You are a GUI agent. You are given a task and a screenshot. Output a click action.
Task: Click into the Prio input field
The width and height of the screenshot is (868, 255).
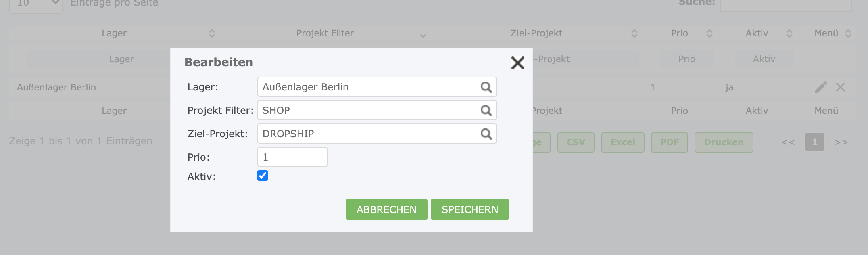click(292, 157)
